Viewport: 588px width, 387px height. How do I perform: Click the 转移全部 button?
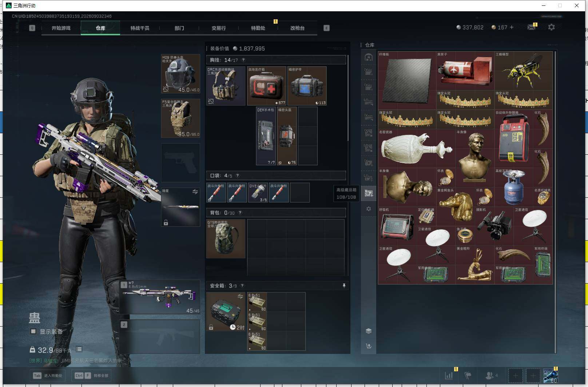point(92,375)
